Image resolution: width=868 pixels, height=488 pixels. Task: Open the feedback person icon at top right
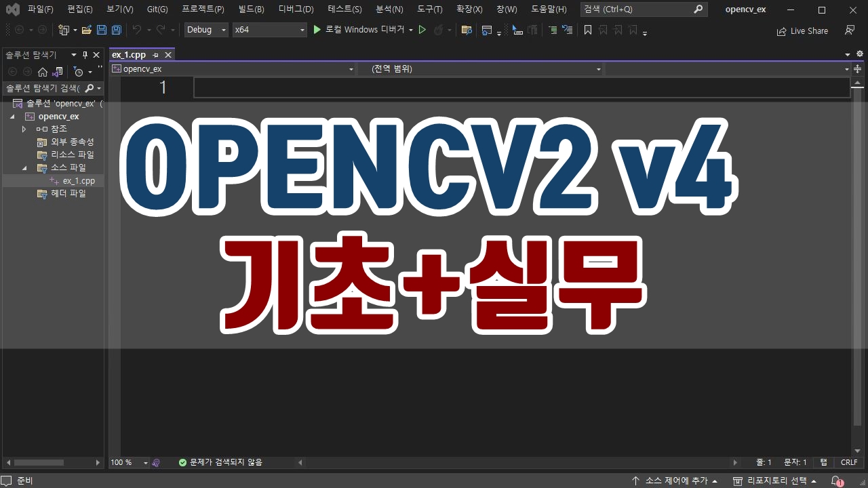tap(849, 30)
